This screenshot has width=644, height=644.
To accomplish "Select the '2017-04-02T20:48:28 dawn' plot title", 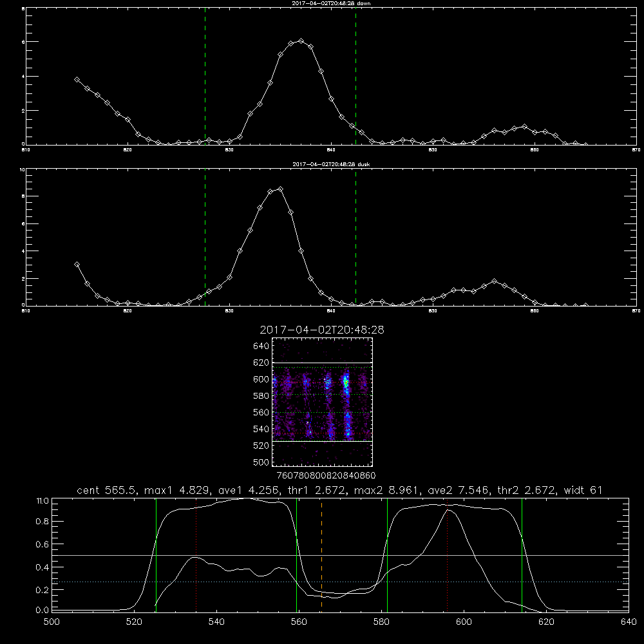I will [x=331, y=3].
